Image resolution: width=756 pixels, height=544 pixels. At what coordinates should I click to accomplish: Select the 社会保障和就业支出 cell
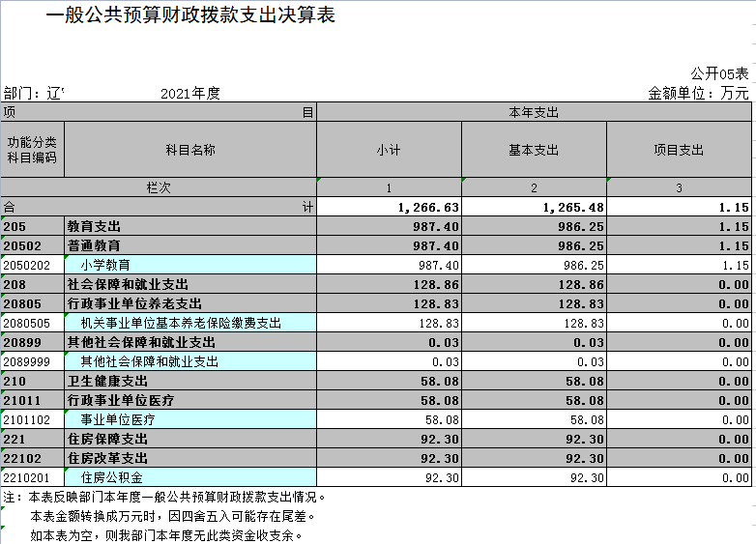coord(190,284)
